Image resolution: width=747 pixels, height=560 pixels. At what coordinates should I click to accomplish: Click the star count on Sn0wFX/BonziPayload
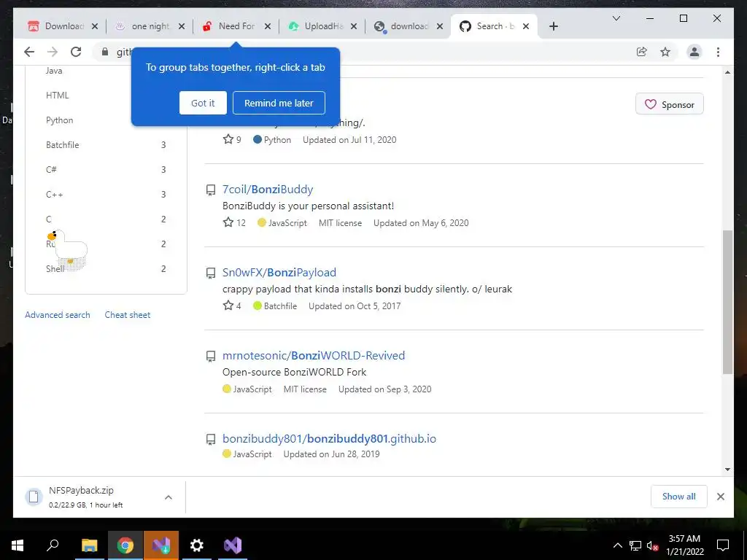pos(232,306)
